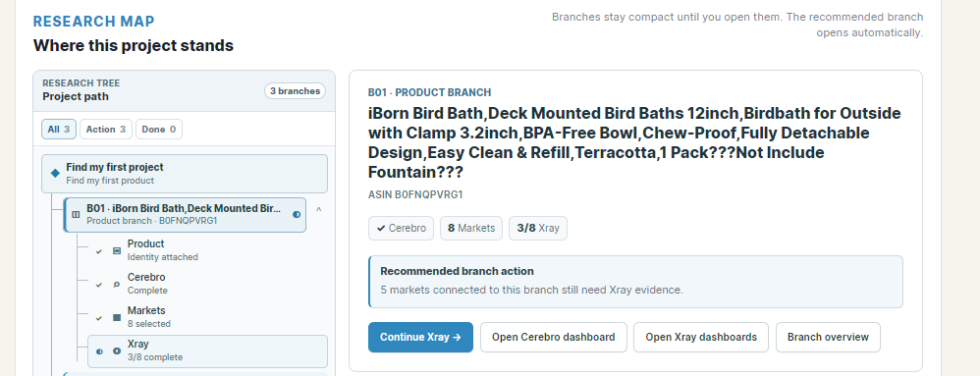
Task: Click the blue diamond project root icon
Action: point(55,174)
